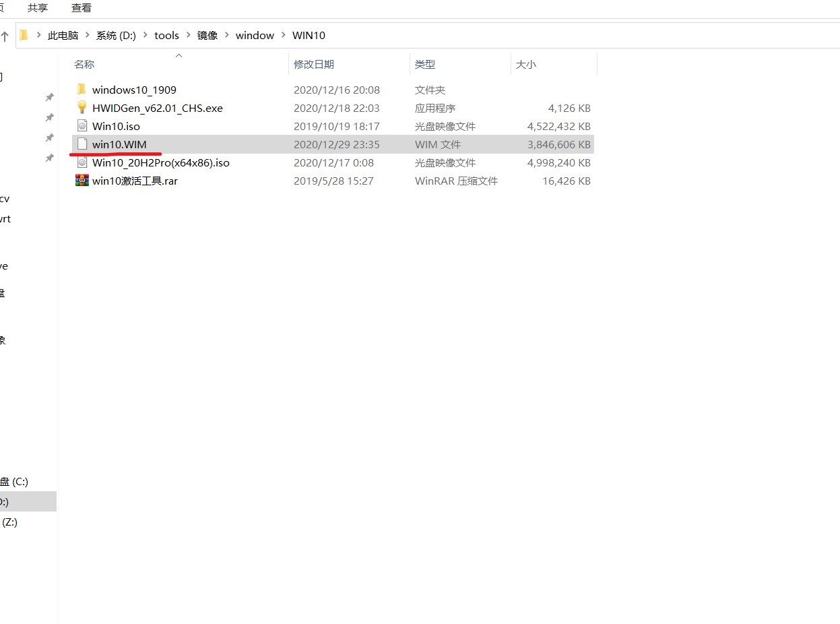Click the HWIDGen lightbulb application icon

pyautogui.click(x=82, y=108)
